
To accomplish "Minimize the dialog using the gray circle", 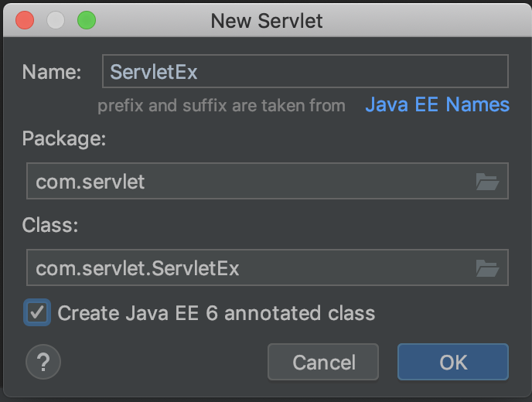I will [56, 20].
